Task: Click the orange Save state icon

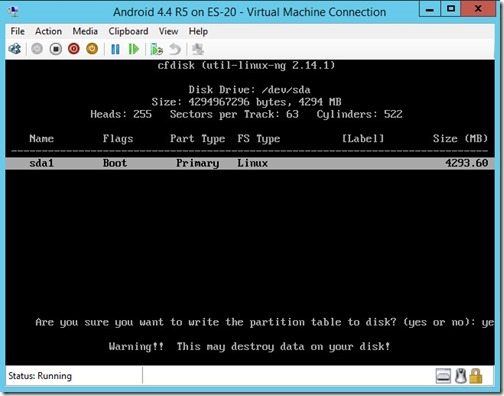Action: tap(92, 49)
